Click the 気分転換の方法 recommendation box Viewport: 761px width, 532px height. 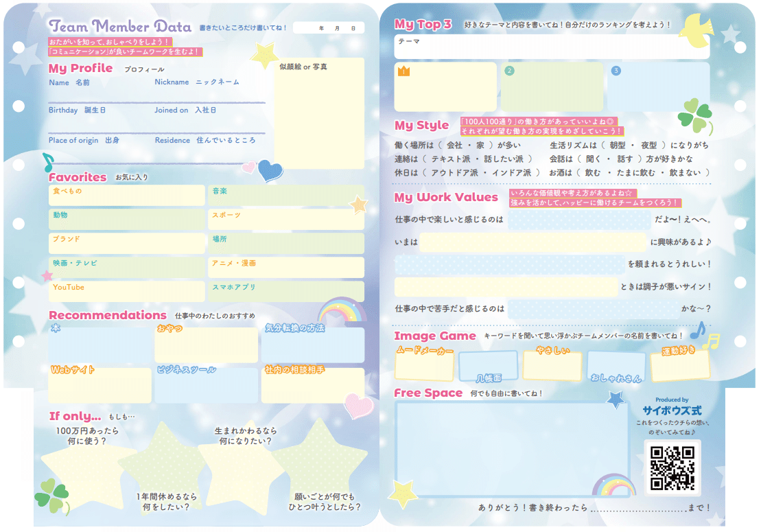point(313,345)
